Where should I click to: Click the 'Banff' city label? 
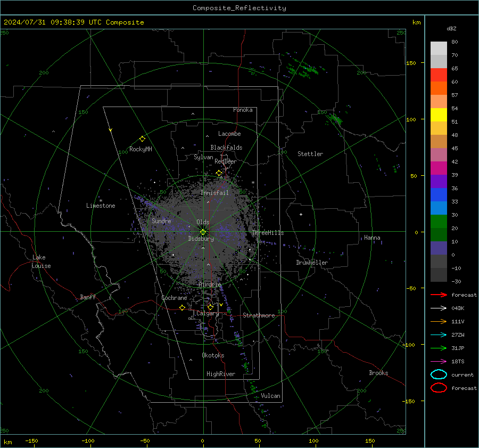tap(88, 297)
